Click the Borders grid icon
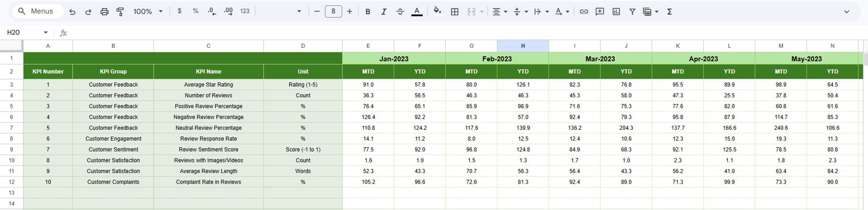The image size is (868, 210). [x=455, y=11]
